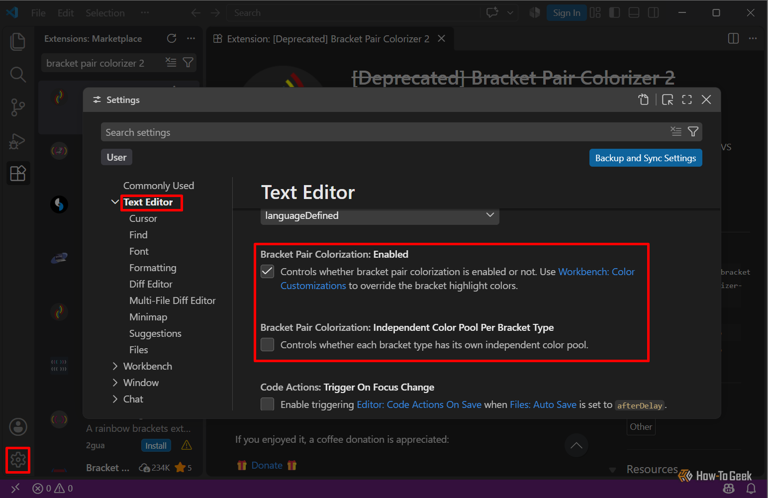This screenshot has height=498, width=768.
Task: Close the Bracket Pair Colorizer 2 tab
Action: (x=441, y=38)
